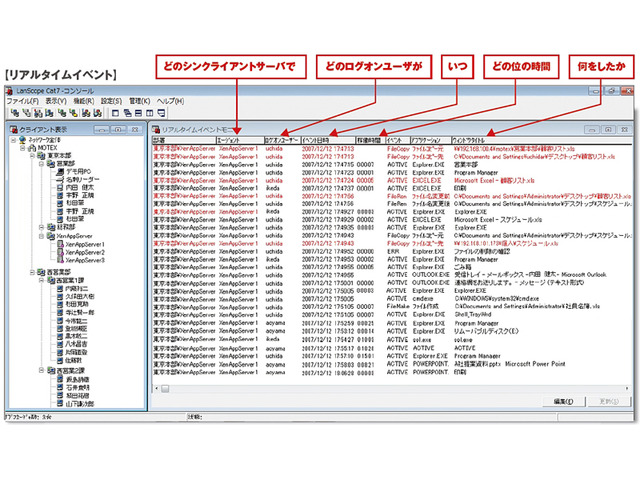Sort by the ウィンドウタイトル column header
Screen dimensions: 640x480
[x=541, y=140]
